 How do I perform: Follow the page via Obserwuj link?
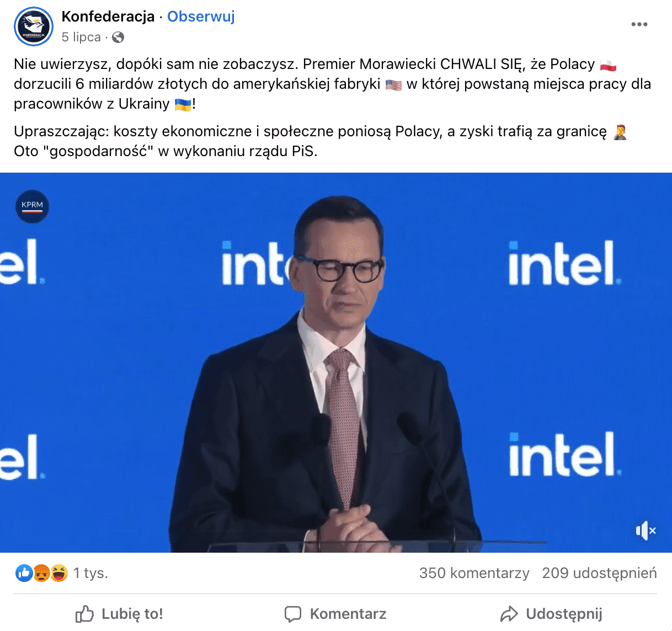(x=201, y=17)
